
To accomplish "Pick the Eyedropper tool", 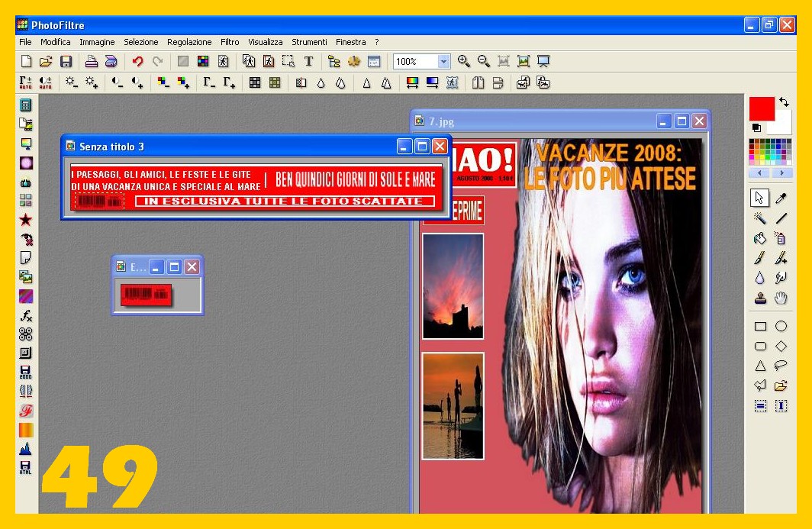I will tap(781, 198).
